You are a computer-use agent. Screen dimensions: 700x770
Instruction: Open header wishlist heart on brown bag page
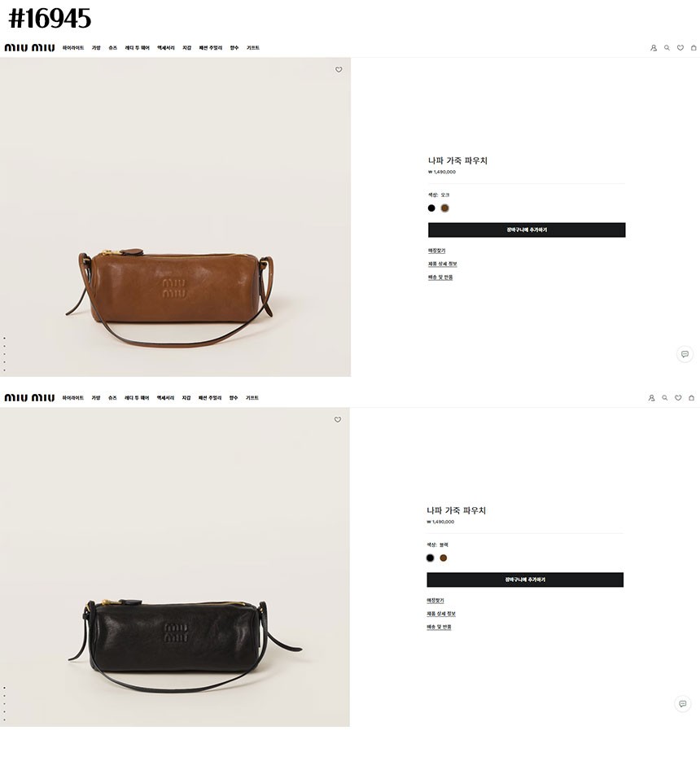click(x=680, y=48)
